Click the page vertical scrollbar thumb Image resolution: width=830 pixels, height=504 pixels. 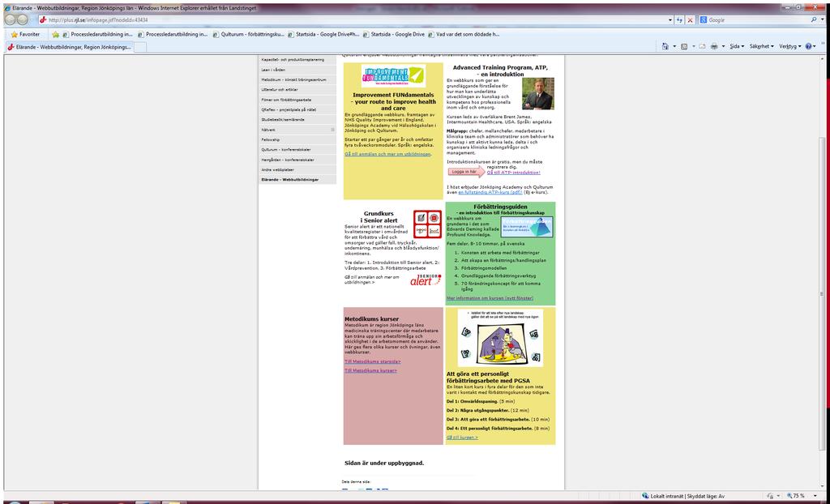coord(822,294)
